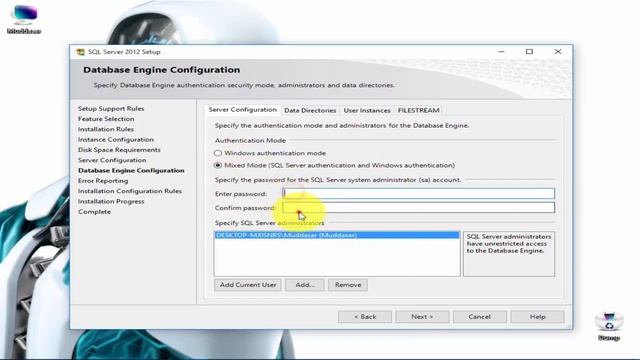Click Error Reporting step in sidebar
This screenshot has width=640, height=360.
pyautogui.click(x=103, y=180)
